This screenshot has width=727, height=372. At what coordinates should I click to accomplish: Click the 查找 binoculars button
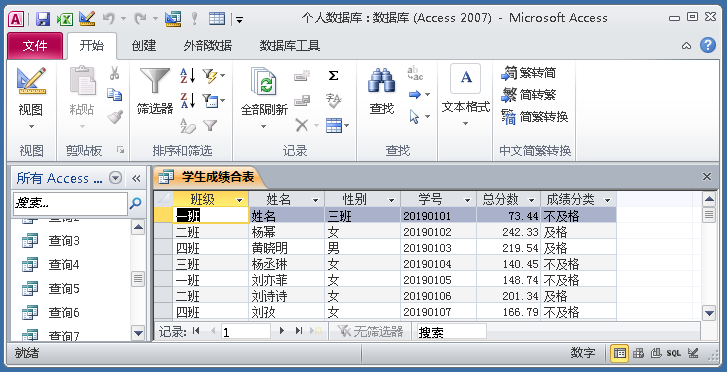[382, 91]
